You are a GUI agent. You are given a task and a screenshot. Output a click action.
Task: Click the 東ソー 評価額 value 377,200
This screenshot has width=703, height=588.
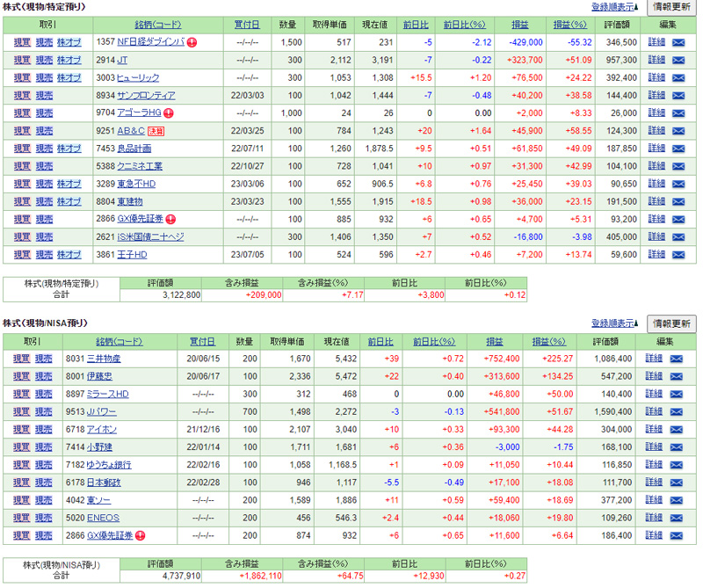617,500
